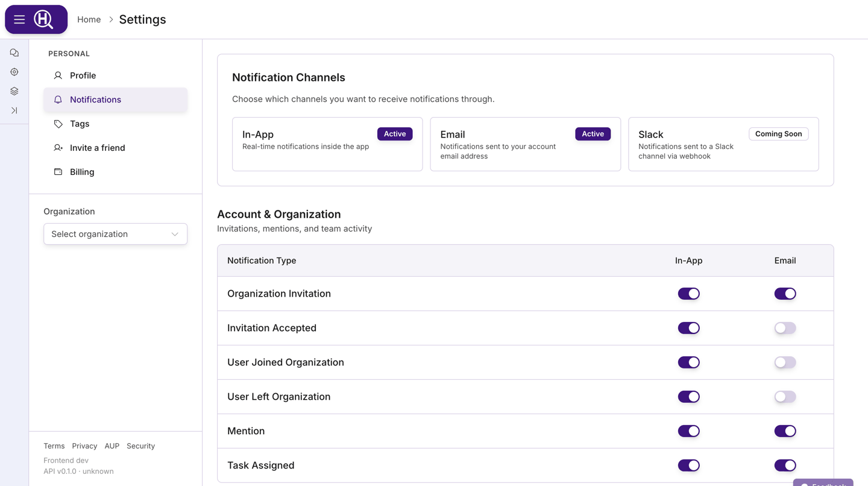Click the In-App channel Active badge
The height and width of the screenshot is (486, 868).
(x=395, y=134)
